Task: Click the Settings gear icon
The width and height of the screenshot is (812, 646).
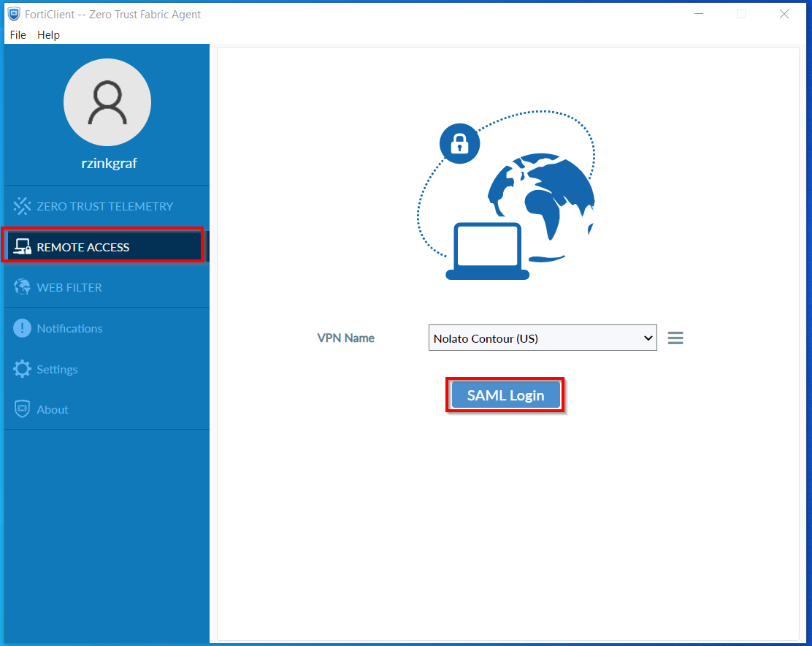Action: (x=22, y=369)
